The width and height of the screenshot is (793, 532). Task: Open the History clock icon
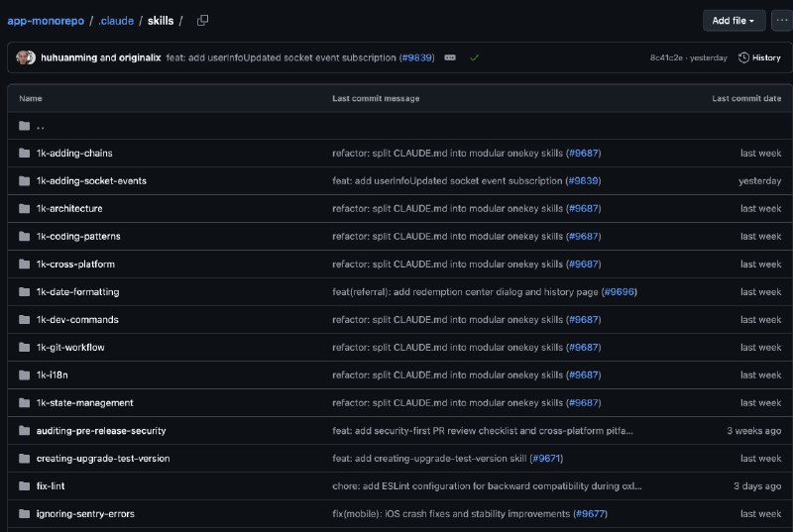click(x=744, y=57)
